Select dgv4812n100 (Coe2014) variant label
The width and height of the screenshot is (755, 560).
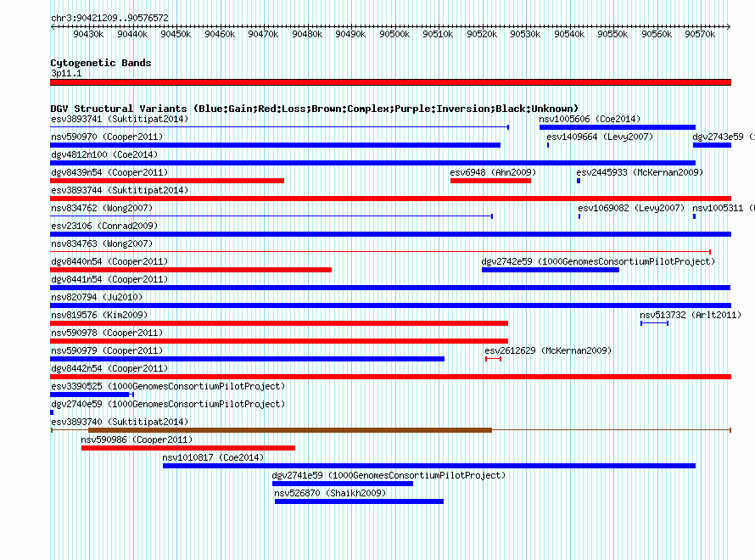tap(104, 154)
